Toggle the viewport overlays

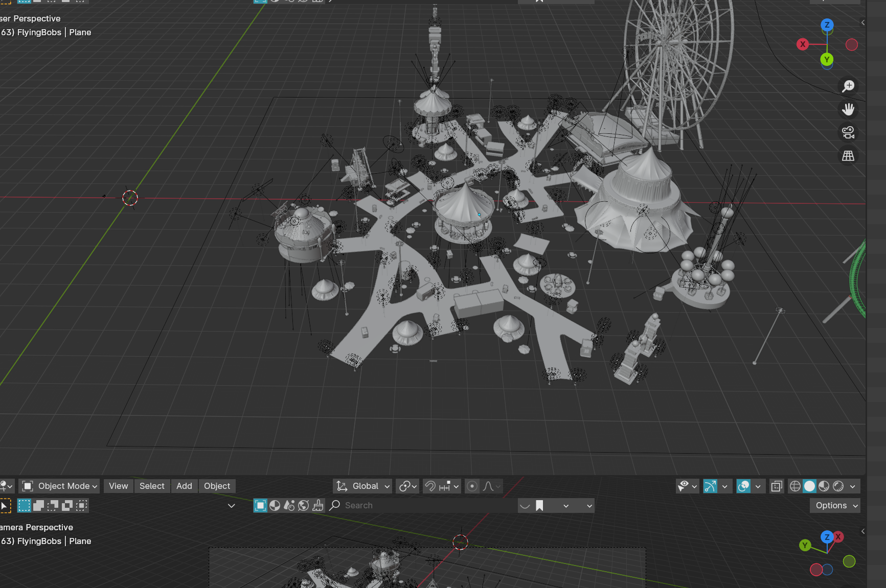click(743, 486)
